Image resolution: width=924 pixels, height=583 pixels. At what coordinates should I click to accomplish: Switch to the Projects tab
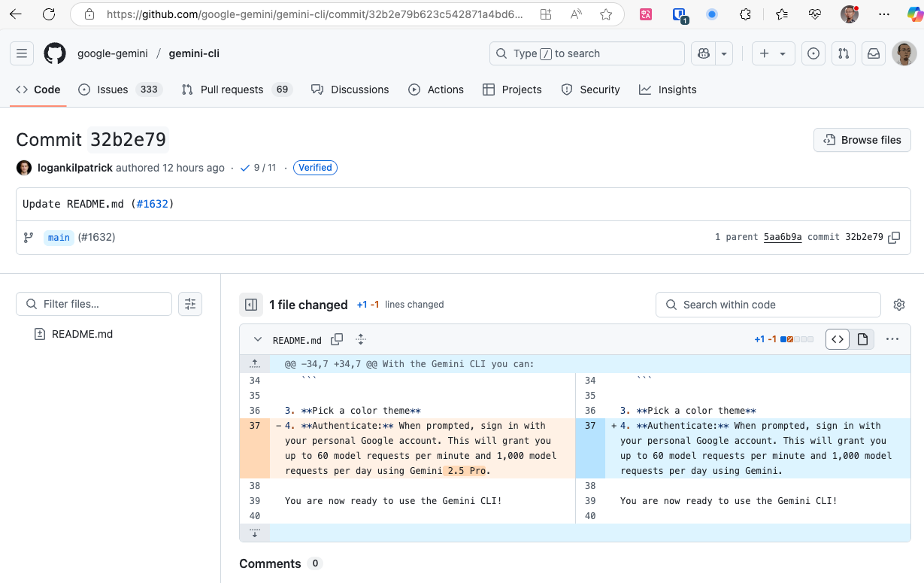click(x=512, y=90)
